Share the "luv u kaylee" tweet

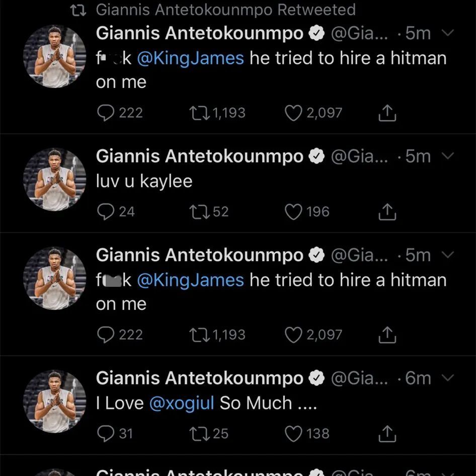tap(387, 212)
